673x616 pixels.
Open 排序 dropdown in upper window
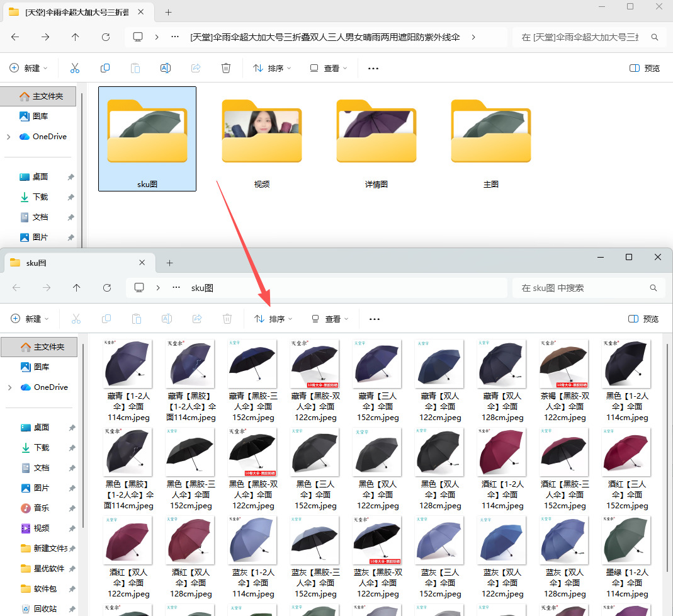click(x=272, y=68)
